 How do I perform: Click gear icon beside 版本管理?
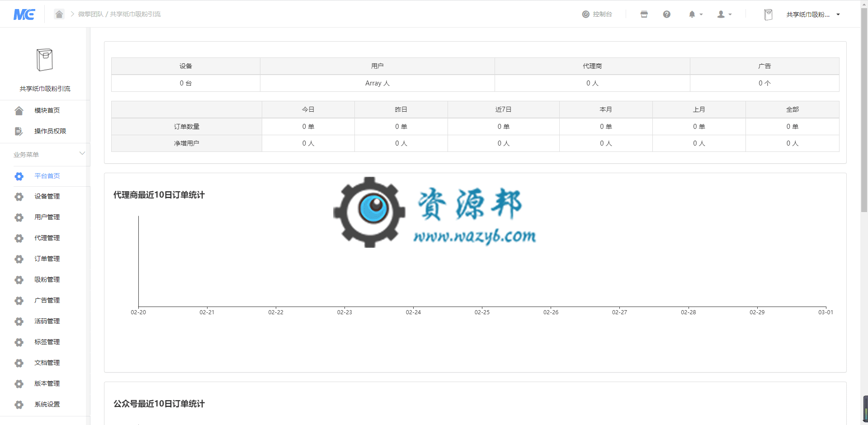point(19,384)
